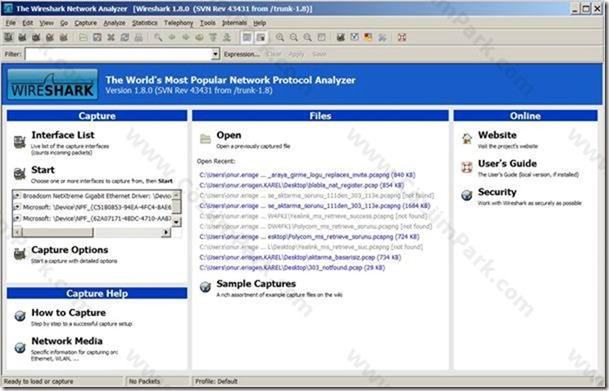Image resolution: width=609 pixels, height=391 pixels.
Task: Click the Reload capture file toolbar icon
Action: pos(125,37)
